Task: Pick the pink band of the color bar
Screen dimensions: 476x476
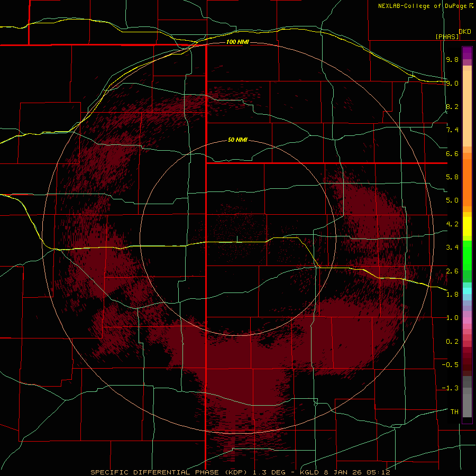Action: coord(467,321)
